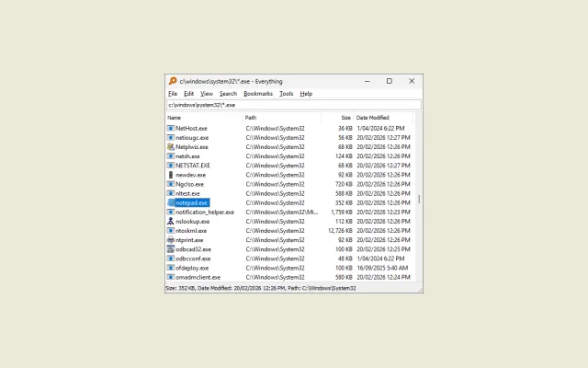Screen dimensions: 588x368
Task: Select the netiougc.exe file name
Action: pos(192,138)
